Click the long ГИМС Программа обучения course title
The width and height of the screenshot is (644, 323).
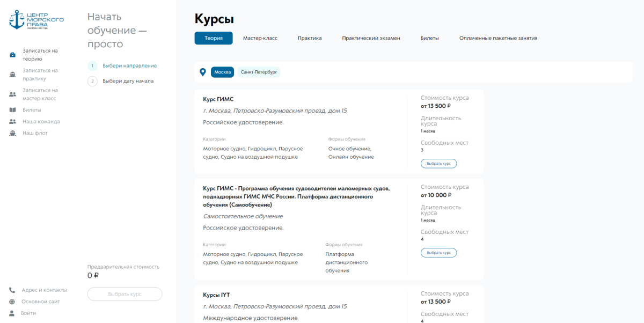point(296,196)
